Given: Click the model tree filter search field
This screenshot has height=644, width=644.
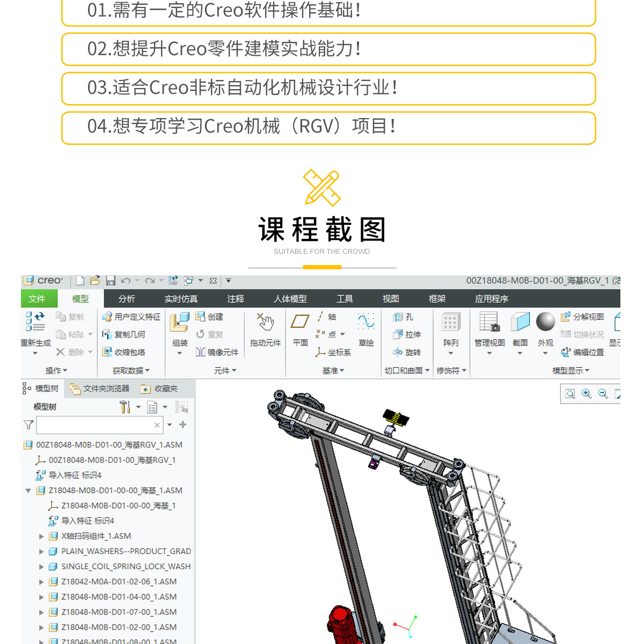Looking at the screenshot, I should (99, 425).
